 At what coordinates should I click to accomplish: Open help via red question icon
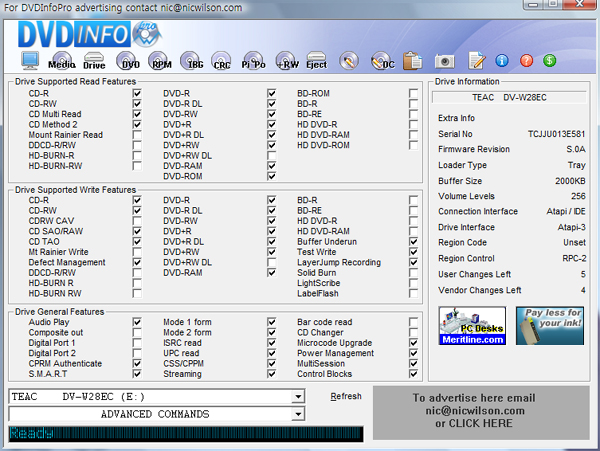527,60
